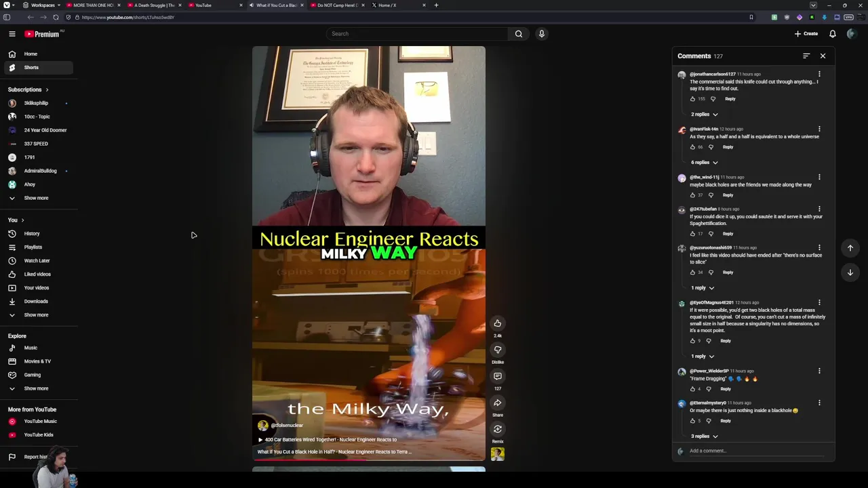Viewport: 868px width, 488px height.
Task: Click the browser address bar URL
Action: click(x=128, y=18)
